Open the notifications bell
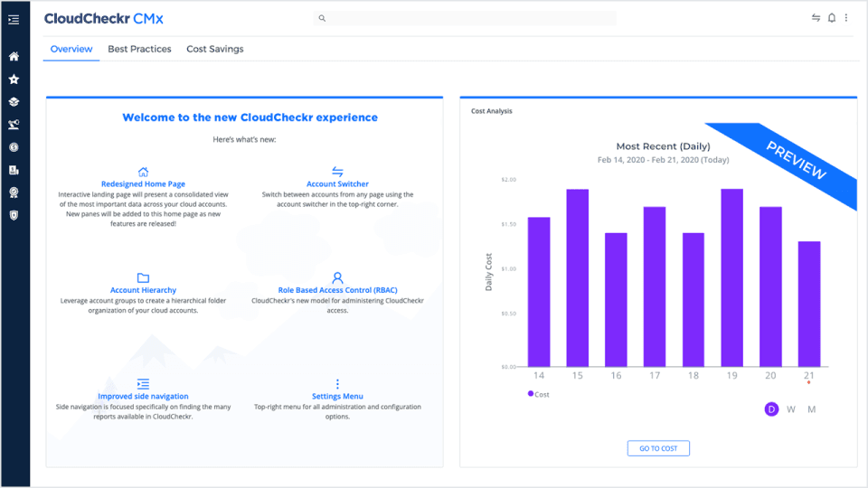 [832, 18]
